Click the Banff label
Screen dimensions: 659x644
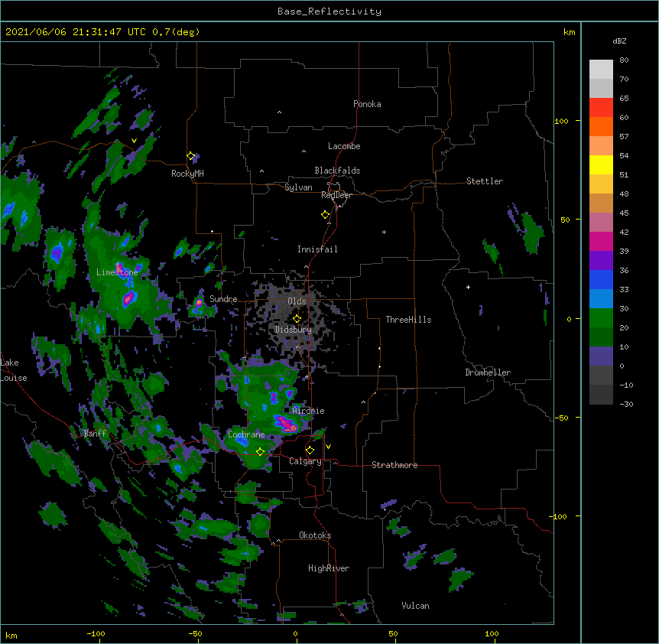[95, 434]
